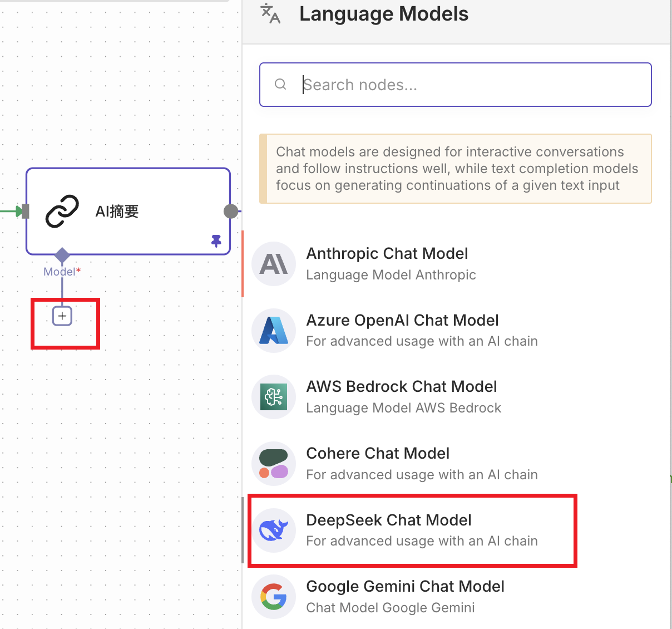
Task: Select Azure OpenAI Chat Model
Action: [455, 330]
